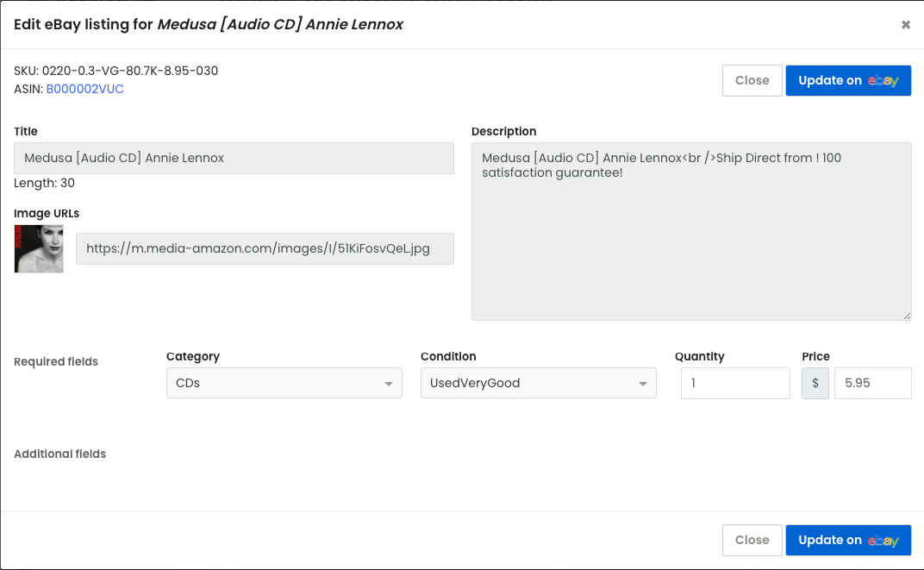Click the 'Description' label
Image resolution: width=924 pixels, height=570 pixels.
coord(504,131)
